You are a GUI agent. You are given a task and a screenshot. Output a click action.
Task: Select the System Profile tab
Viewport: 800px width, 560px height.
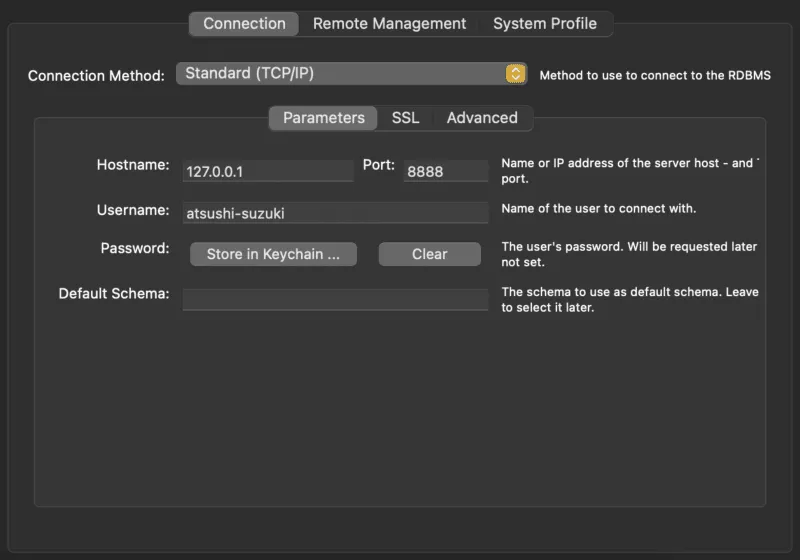click(544, 24)
